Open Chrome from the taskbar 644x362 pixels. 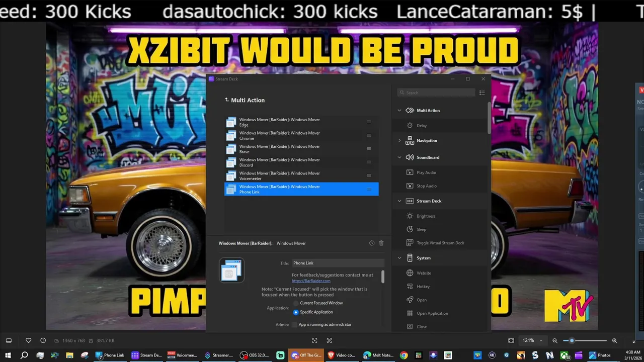[x=404, y=355]
